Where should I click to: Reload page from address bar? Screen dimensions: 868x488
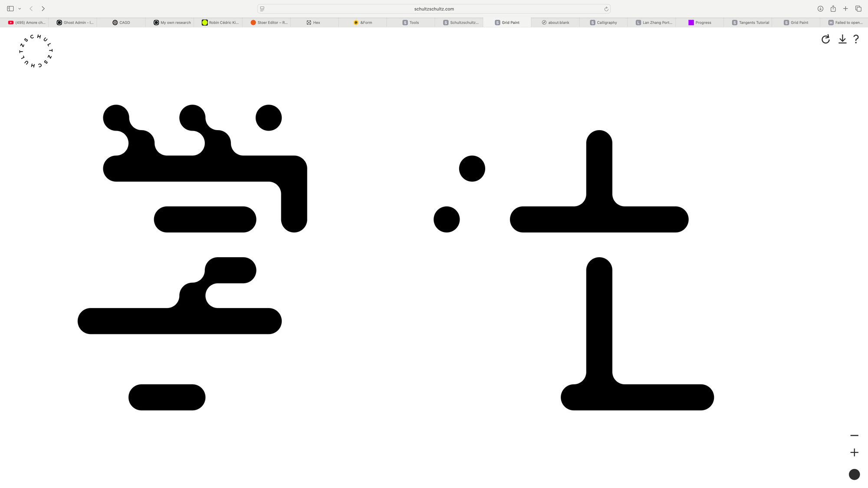(606, 9)
